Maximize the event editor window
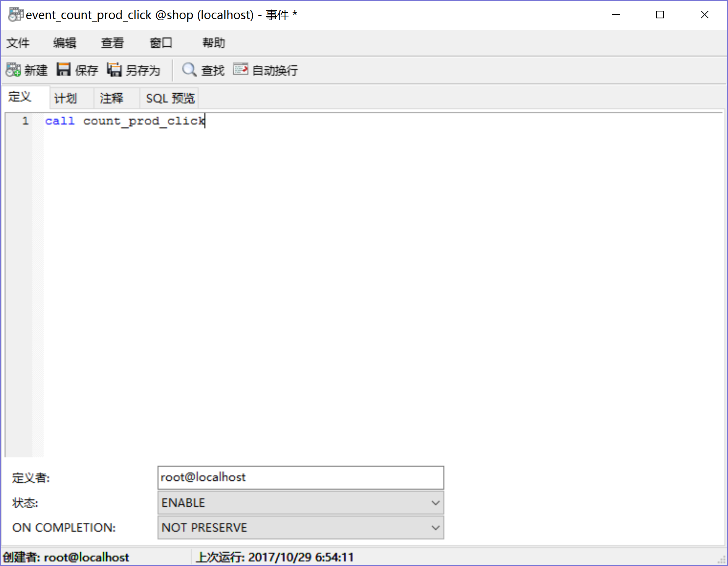Image resolution: width=728 pixels, height=566 pixels. pyautogui.click(x=660, y=15)
